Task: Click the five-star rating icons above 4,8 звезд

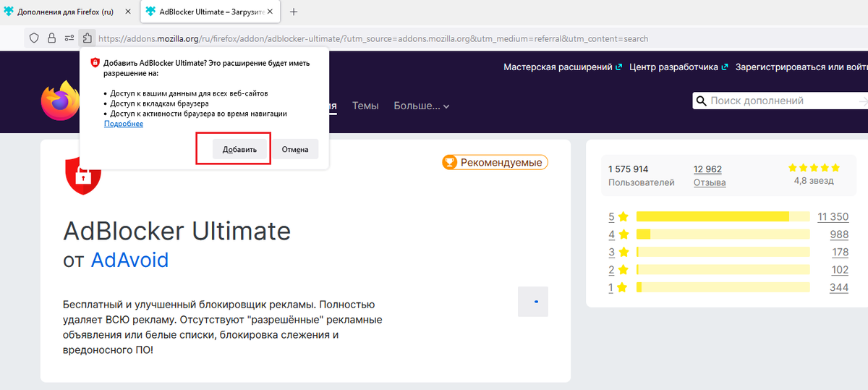Action: (814, 167)
